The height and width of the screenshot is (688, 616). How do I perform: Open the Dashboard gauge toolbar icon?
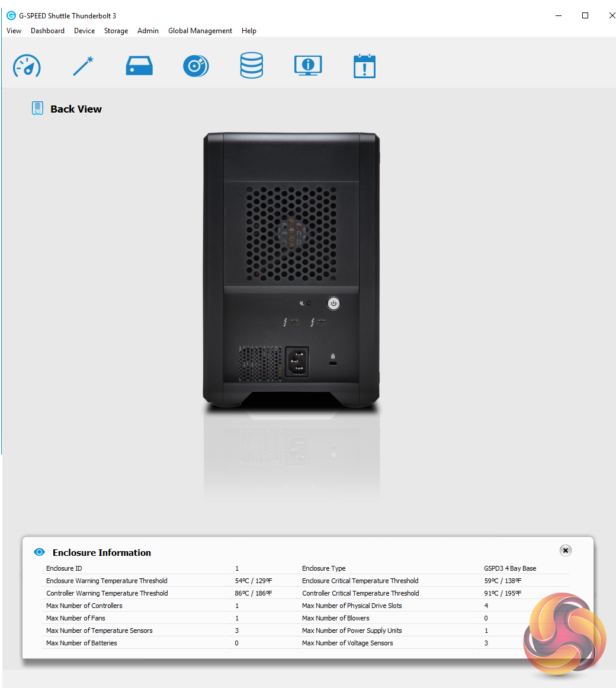click(27, 66)
